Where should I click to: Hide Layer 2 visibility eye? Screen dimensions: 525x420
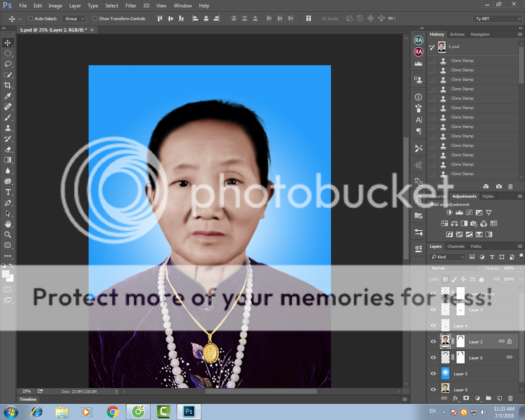(x=433, y=342)
